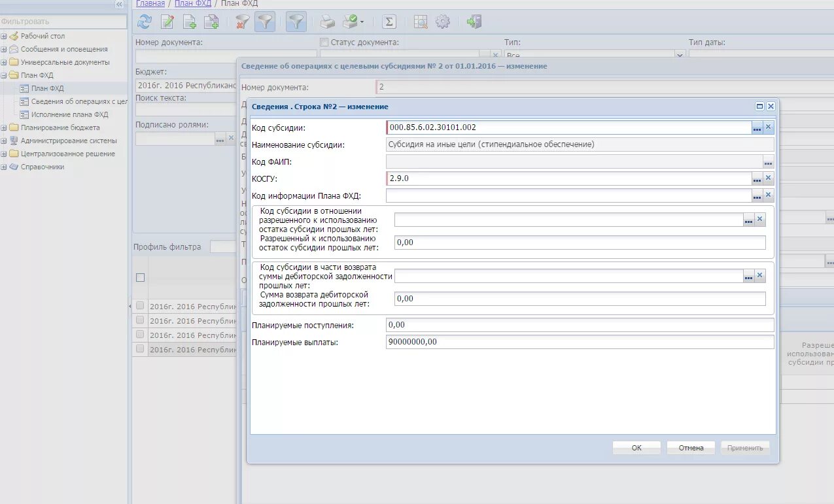Select the Справочники tree label
This screenshot has height=504, width=834.
pyautogui.click(x=43, y=167)
